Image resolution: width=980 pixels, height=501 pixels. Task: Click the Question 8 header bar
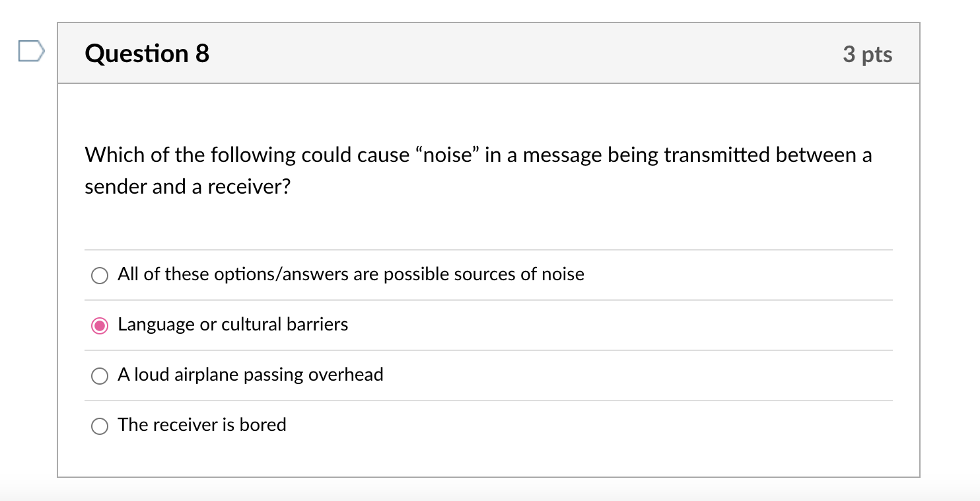(489, 53)
